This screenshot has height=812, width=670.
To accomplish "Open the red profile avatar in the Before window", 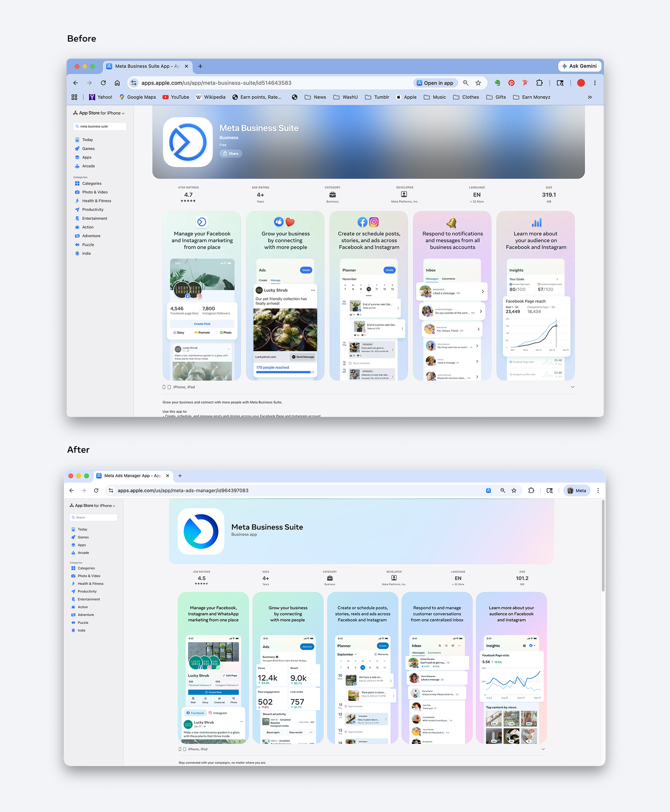I will pyautogui.click(x=581, y=83).
